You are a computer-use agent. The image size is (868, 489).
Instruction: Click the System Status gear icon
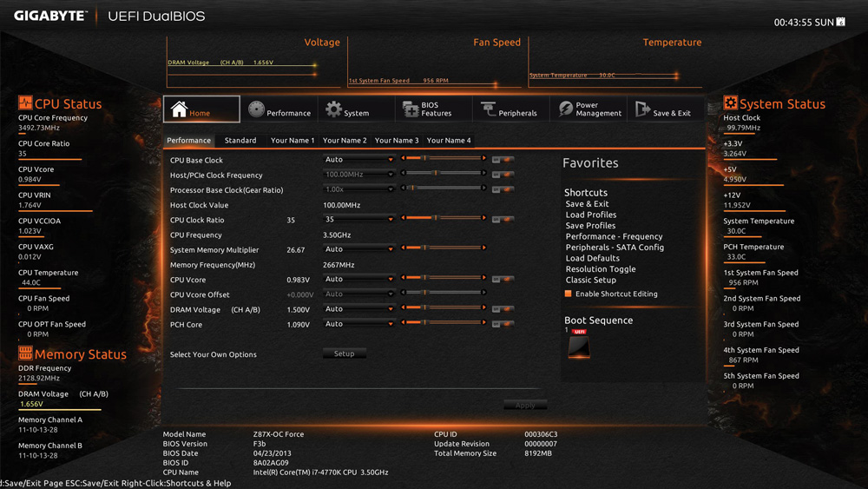[x=730, y=102]
